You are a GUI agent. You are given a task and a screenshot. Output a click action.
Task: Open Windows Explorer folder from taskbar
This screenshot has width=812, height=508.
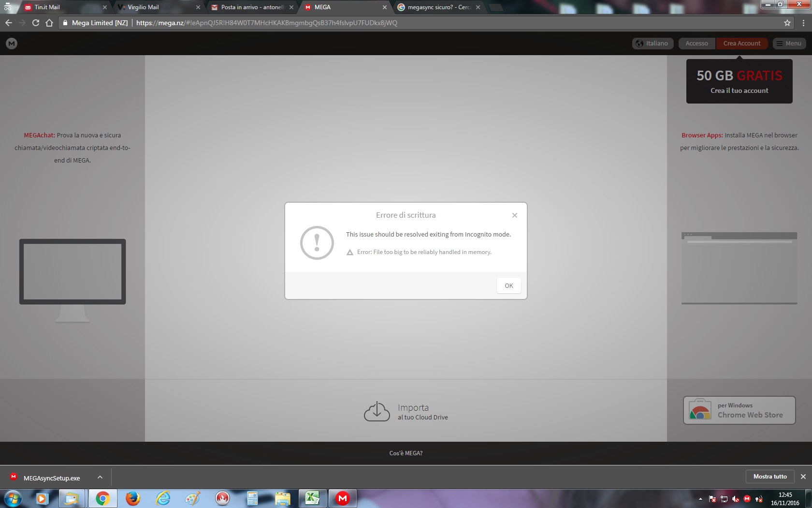(x=282, y=498)
